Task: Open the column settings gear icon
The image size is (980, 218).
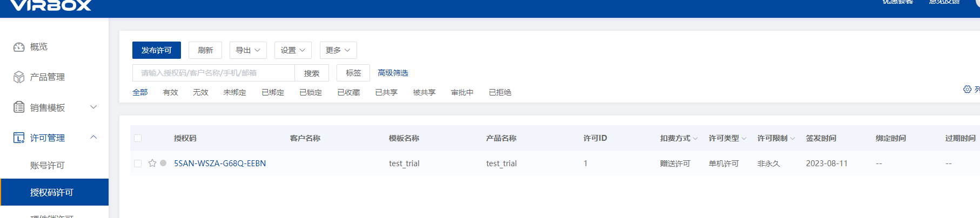Action: pos(967,89)
